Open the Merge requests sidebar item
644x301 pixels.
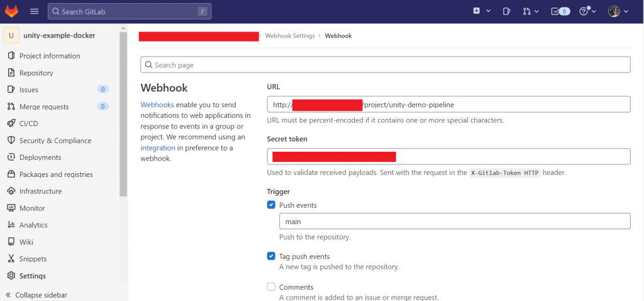pyautogui.click(x=44, y=106)
